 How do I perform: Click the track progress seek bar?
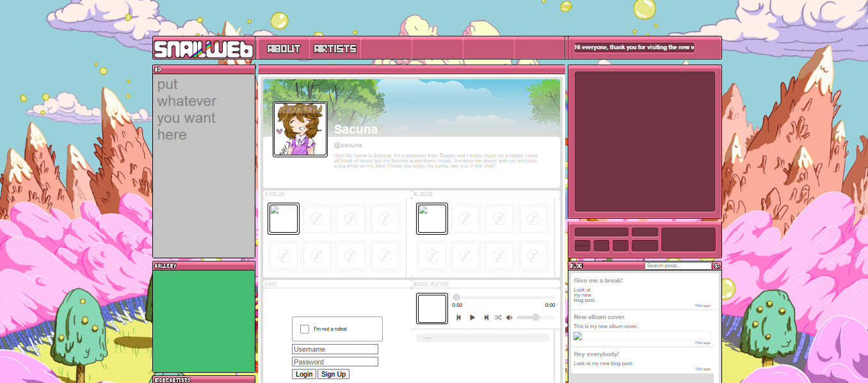(x=503, y=297)
